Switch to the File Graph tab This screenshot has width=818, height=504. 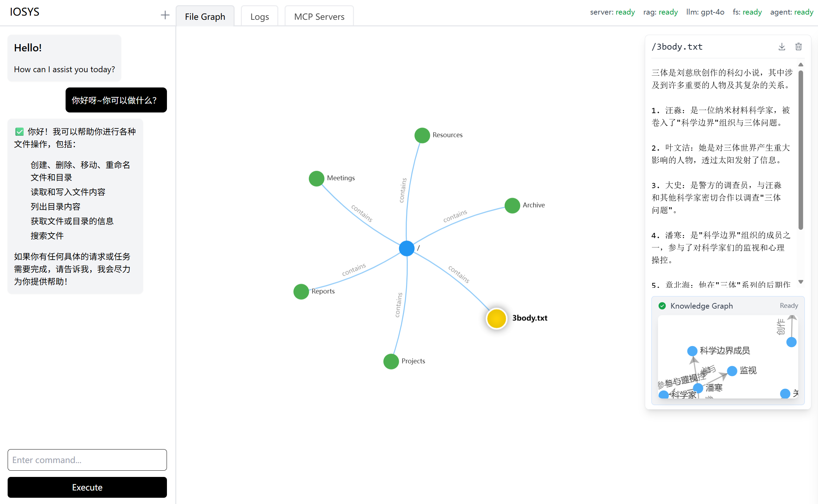point(205,16)
